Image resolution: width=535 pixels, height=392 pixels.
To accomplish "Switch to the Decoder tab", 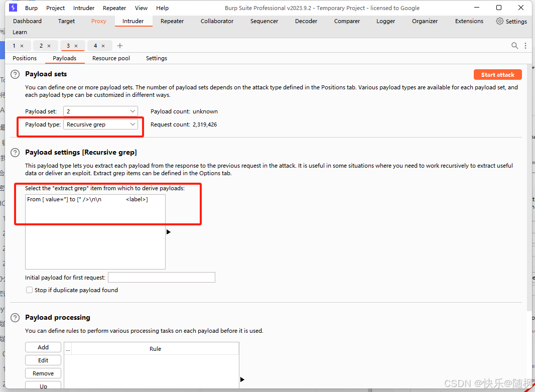I will point(306,21).
